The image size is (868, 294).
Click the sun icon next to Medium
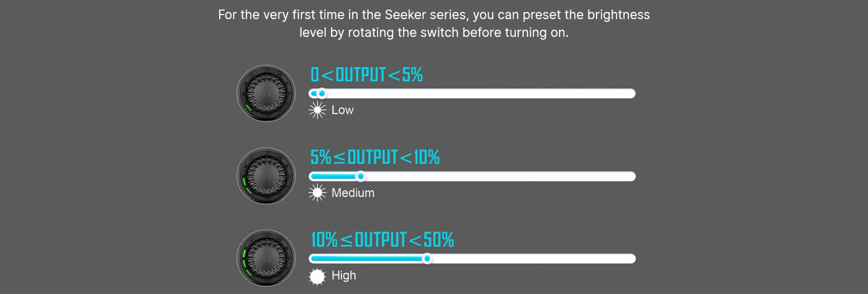click(x=317, y=193)
